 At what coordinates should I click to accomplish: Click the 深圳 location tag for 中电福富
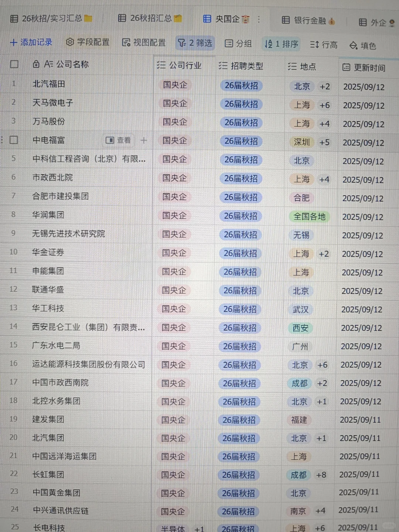pyautogui.click(x=301, y=142)
